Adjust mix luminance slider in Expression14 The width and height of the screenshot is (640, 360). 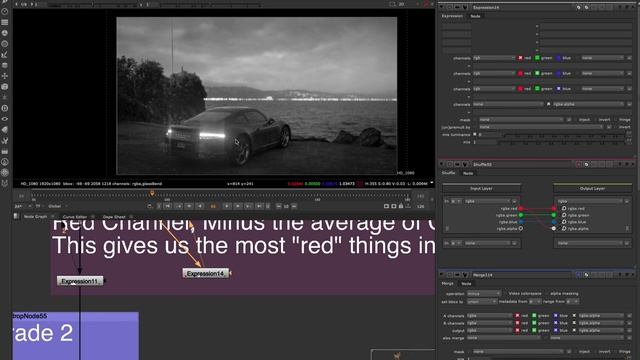click(x=564, y=135)
